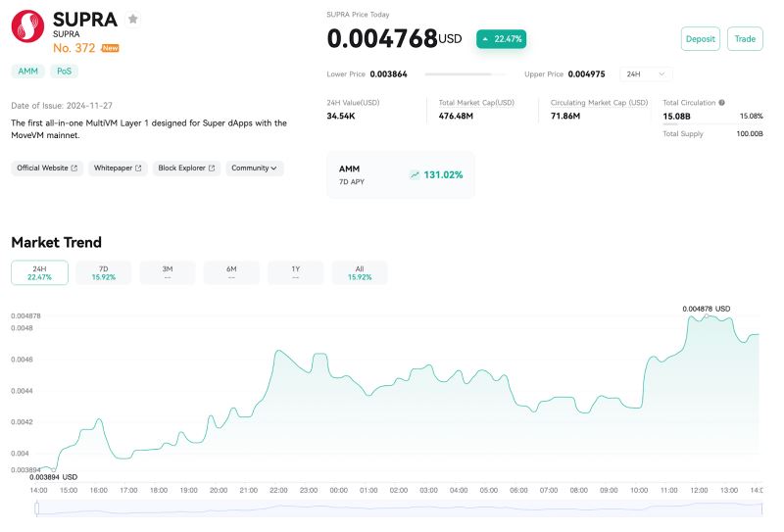Select the 1Y trend tab
Viewport: 784px width, 532px height.
295,272
